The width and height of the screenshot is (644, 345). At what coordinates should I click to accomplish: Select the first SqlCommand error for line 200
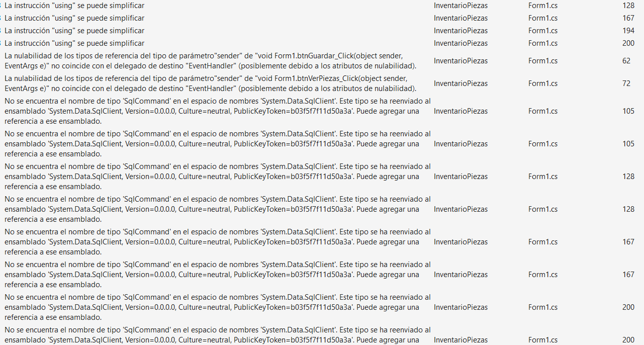point(216,307)
